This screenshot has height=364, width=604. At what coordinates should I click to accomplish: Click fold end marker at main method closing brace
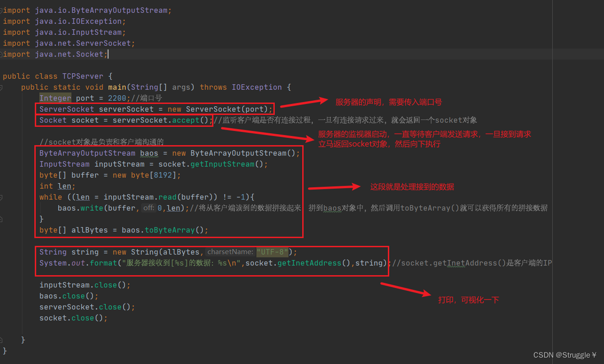[1, 340]
